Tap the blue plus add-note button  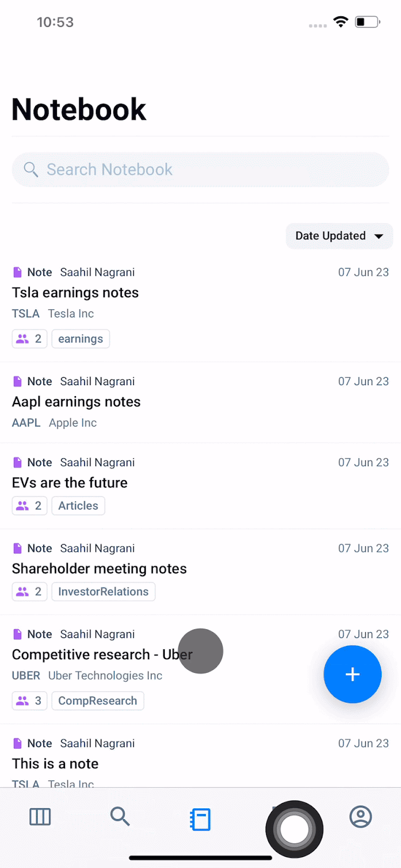pos(352,674)
